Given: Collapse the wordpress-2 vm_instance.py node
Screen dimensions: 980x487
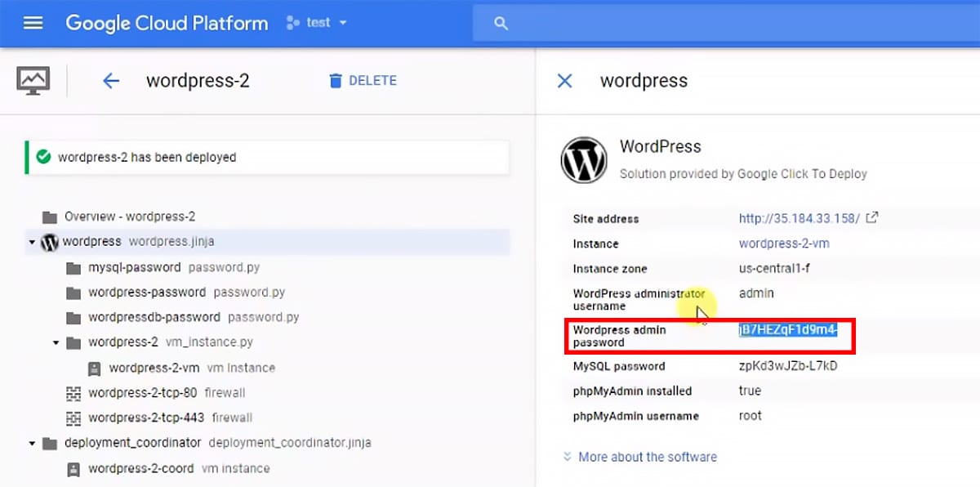Looking at the screenshot, I should click(56, 342).
